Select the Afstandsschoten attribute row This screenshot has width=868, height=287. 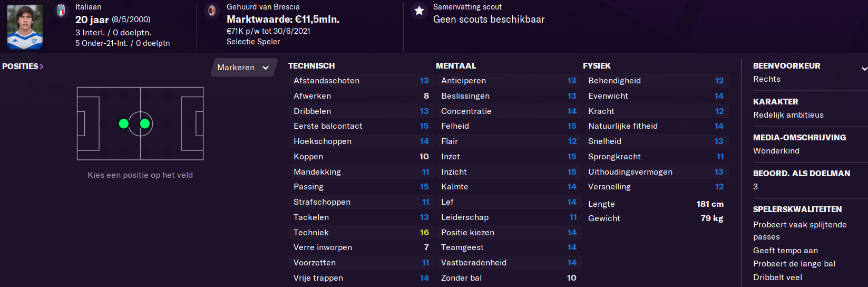click(x=361, y=81)
